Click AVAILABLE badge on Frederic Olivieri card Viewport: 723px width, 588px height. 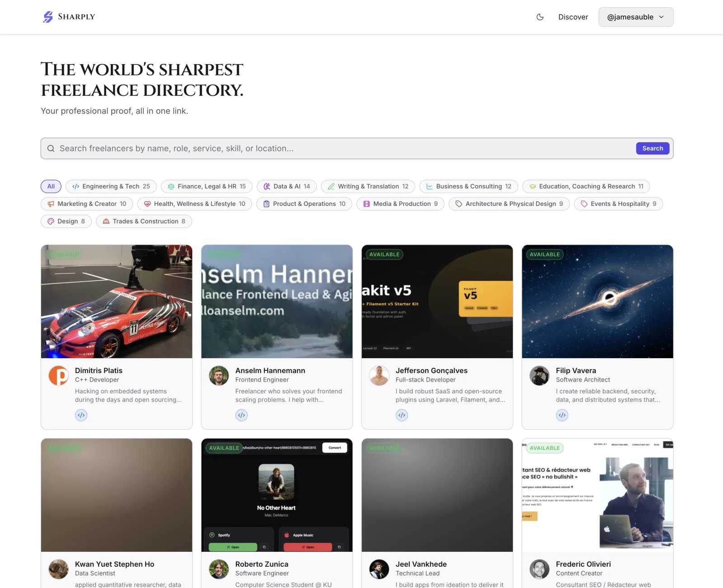click(x=545, y=448)
